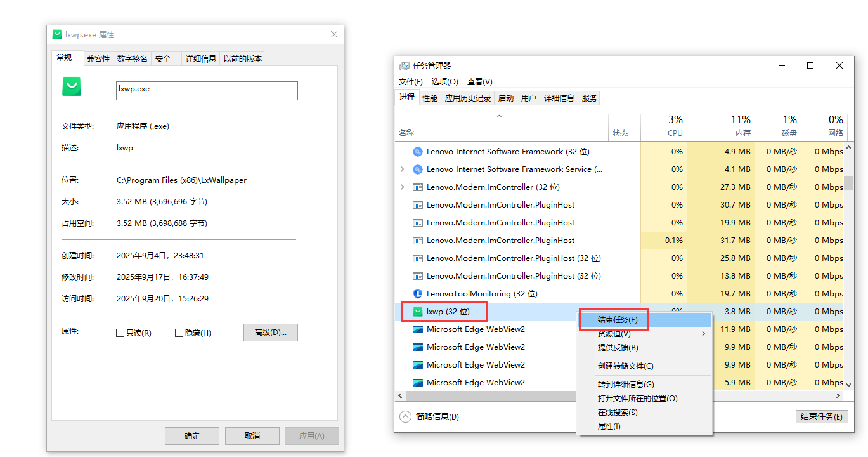Click the horizontal scrollbar left arrow
868x457 pixels.
coord(400,395)
